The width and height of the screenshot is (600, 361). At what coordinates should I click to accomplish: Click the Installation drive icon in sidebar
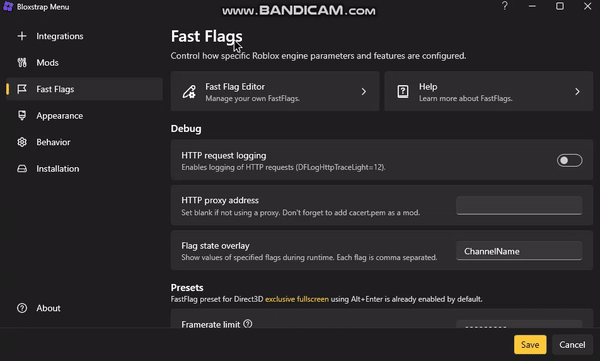coord(22,168)
